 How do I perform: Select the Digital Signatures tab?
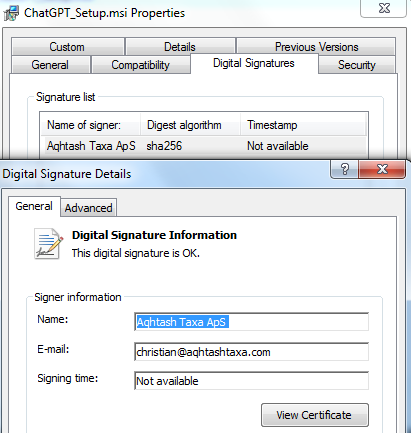tap(254, 63)
